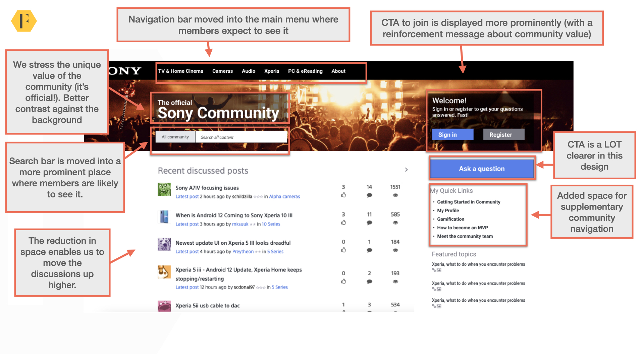Click the thumbs-up icon on Sony A7IV post

pyautogui.click(x=343, y=195)
